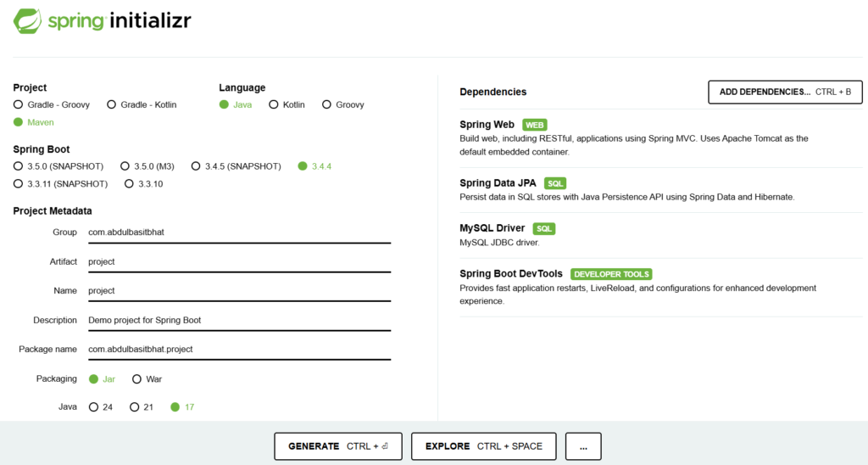Viewport: 868px width, 465px height.
Task: Open the three-dots more options button
Action: point(583,446)
